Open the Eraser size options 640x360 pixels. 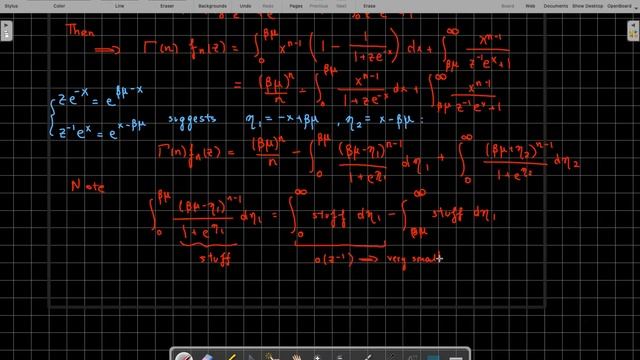click(167, 6)
